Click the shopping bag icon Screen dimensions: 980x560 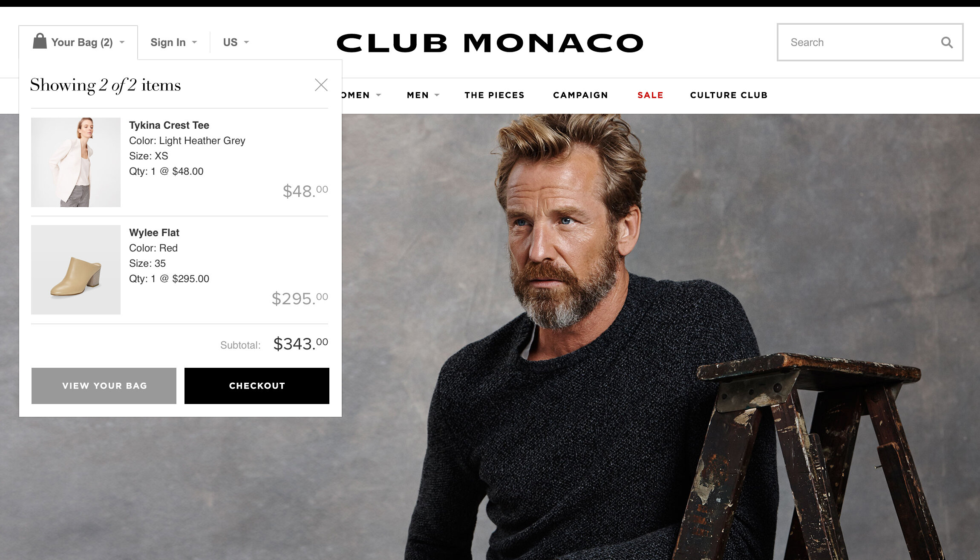click(x=40, y=41)
